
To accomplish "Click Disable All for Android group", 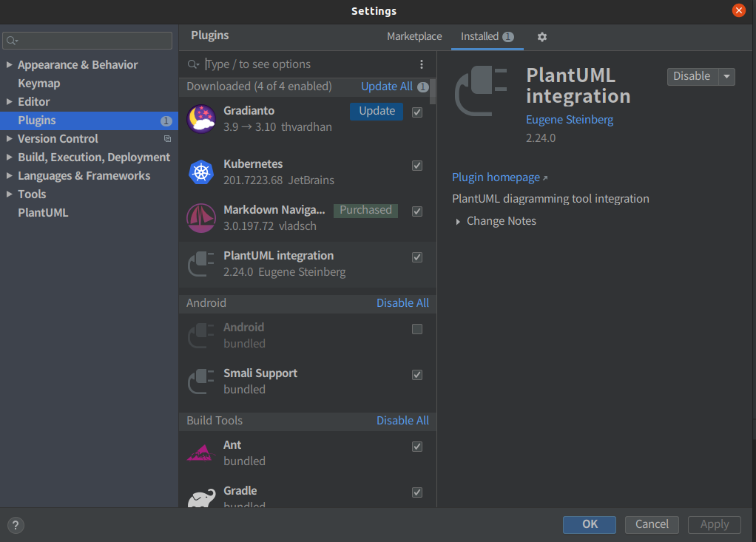I will tap(402, 303).
